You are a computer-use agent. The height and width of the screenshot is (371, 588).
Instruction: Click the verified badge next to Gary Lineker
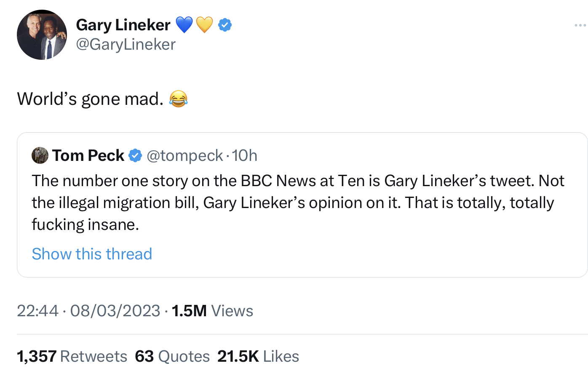[x=225, y=25]
